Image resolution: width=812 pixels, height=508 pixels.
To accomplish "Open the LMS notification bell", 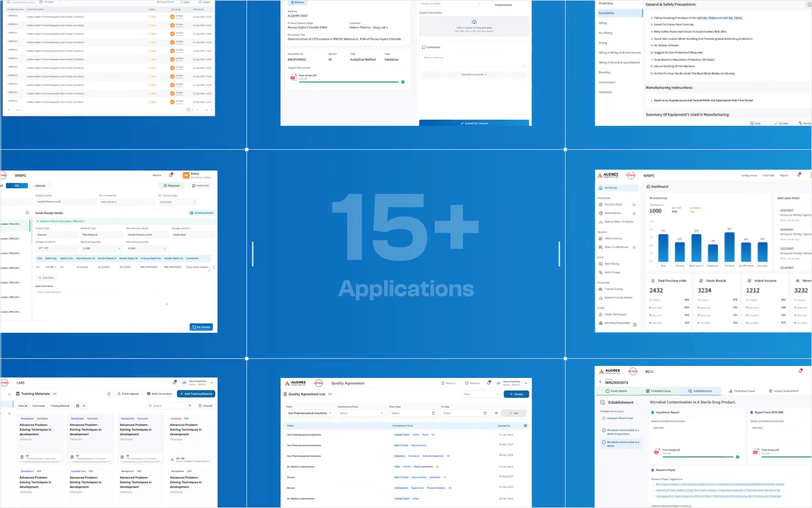I will (174, 383).
